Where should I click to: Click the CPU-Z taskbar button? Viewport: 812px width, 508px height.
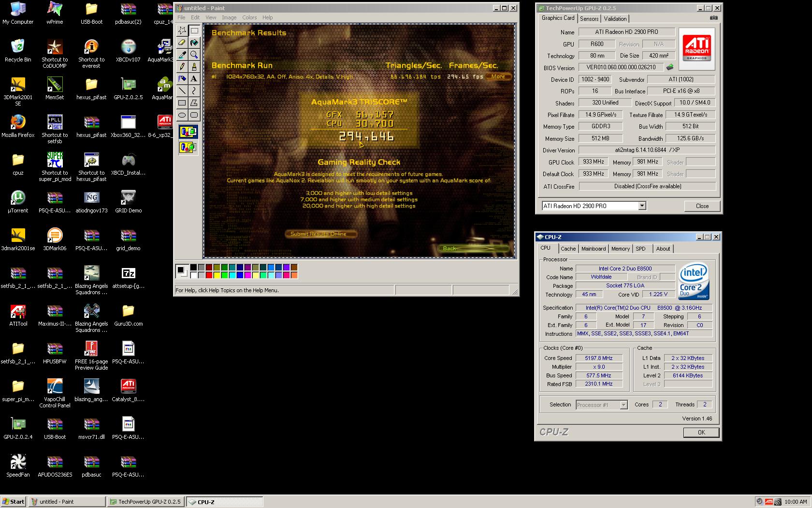225,502
